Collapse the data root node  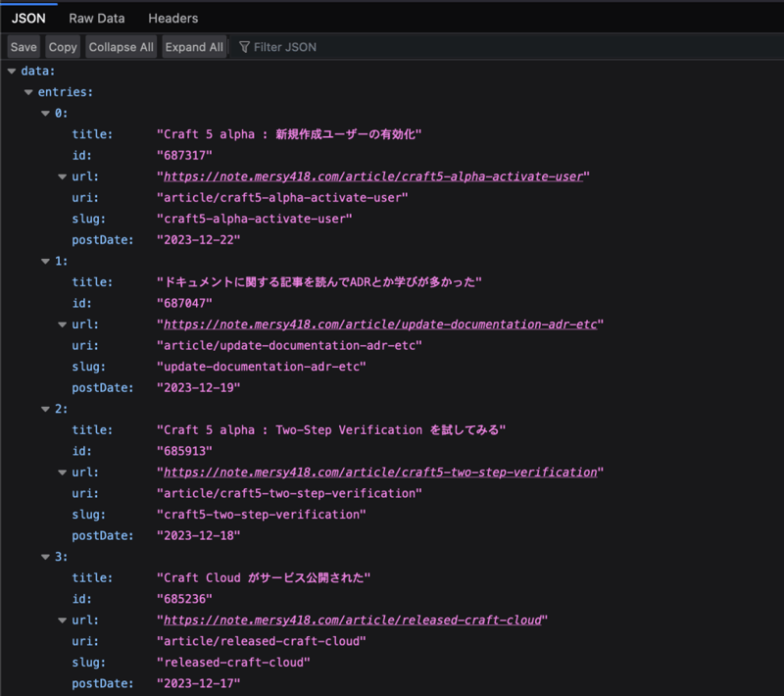coord(12,72)
